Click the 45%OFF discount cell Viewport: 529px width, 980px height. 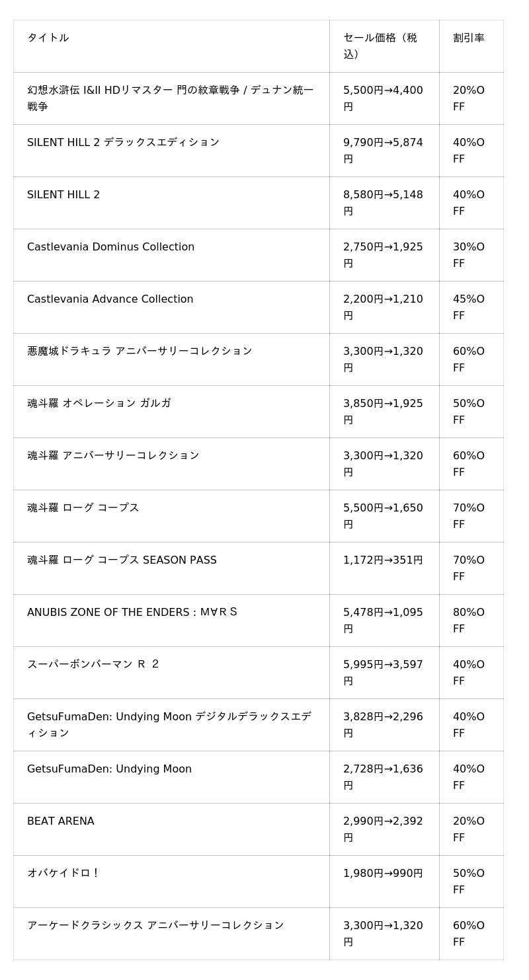point(469,307)
